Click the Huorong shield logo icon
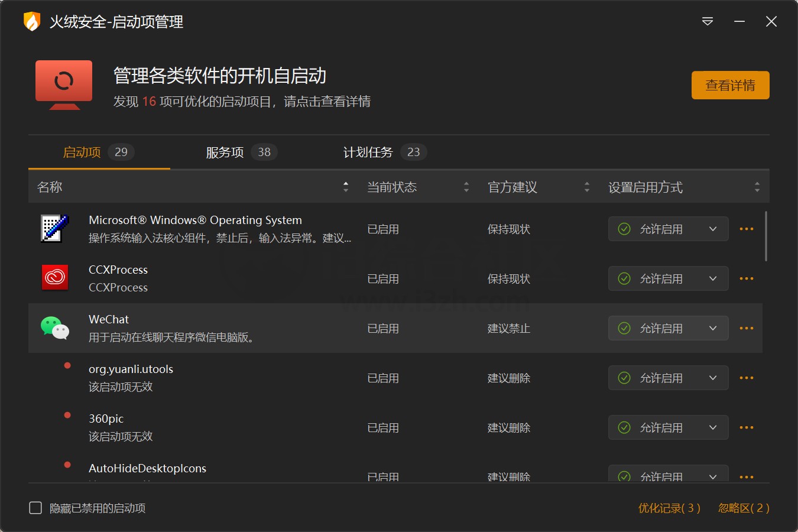Image resolution: width=798 pixels, height=532 pixels. point(31,22)
